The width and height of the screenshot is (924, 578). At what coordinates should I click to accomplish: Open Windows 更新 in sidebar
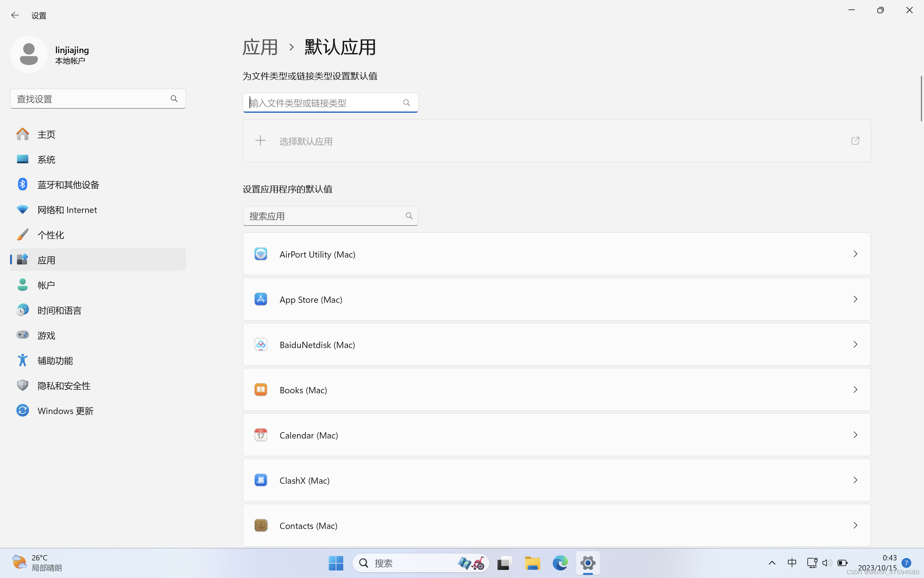(x=65, y=411)
